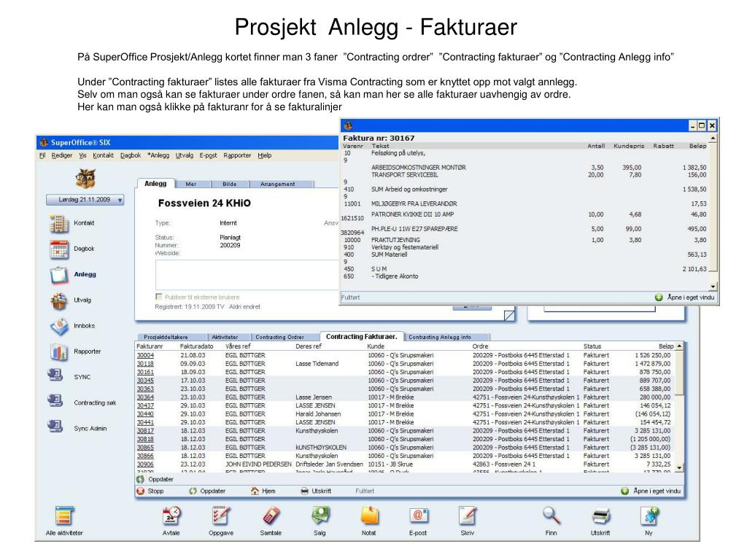Click the empty description text box
Viewport: 747px width, 560px height.
[x=247, y=275]
